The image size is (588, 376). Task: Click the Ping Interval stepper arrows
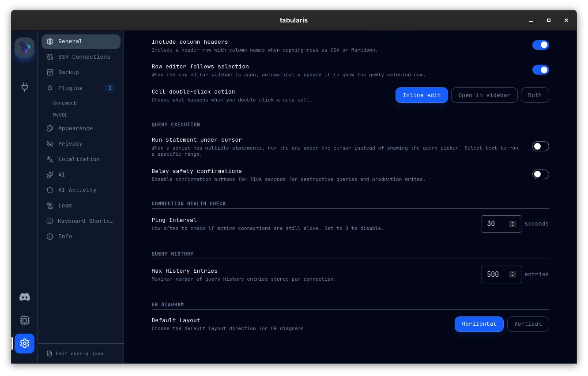513,224
